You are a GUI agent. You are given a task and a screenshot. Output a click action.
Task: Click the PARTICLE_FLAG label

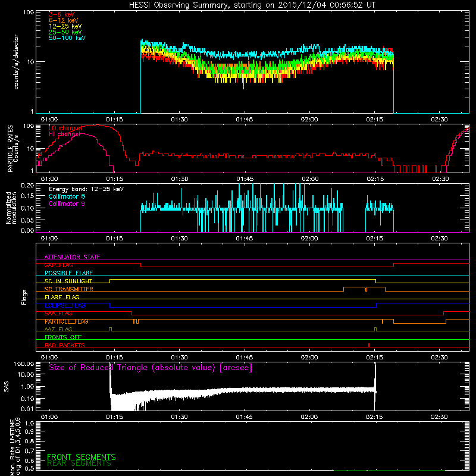click(x=67, y=321)
